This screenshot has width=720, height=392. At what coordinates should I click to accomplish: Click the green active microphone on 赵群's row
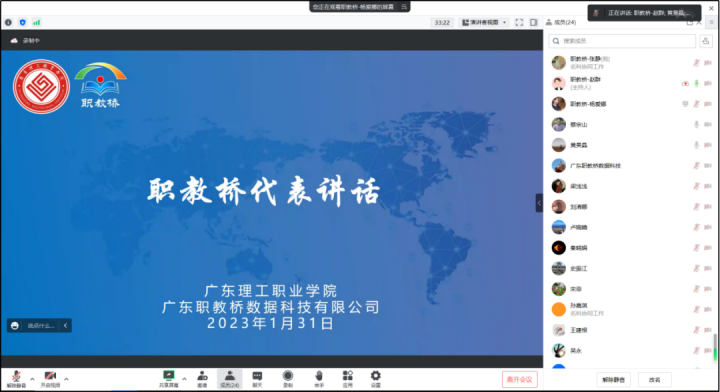coord(697,83)
